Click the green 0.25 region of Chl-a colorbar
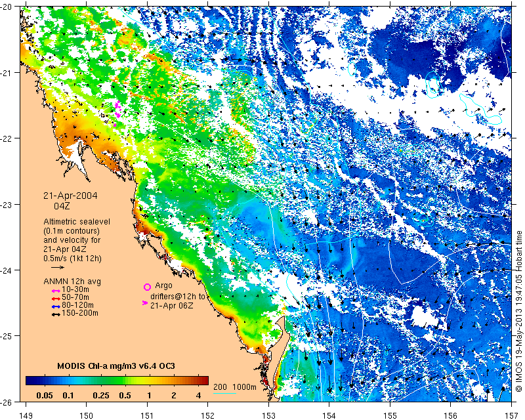 coord(101,381)
